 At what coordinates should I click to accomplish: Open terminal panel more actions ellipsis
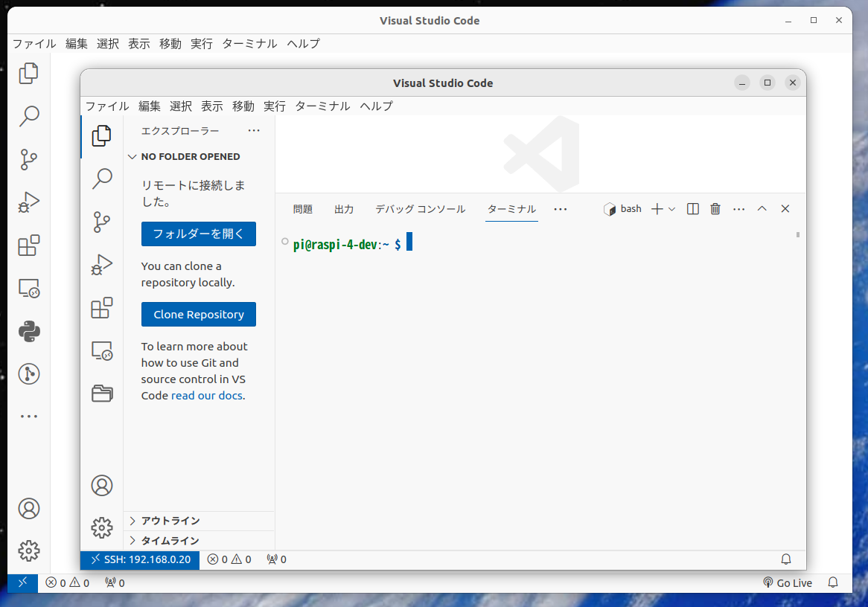coord(738,209)
